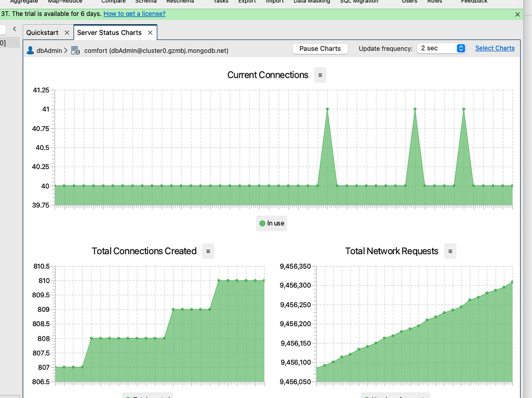Open the Export wizard
The image size is (532, 398).
[247, 2]
